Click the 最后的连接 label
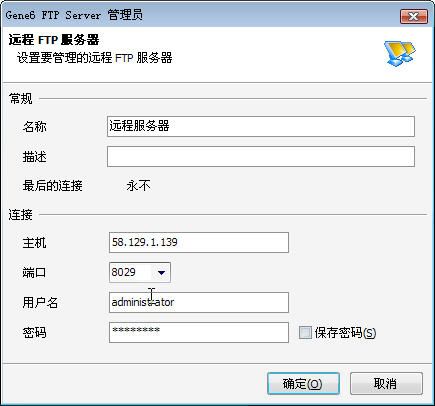435x406 pixels. [53, 185]
